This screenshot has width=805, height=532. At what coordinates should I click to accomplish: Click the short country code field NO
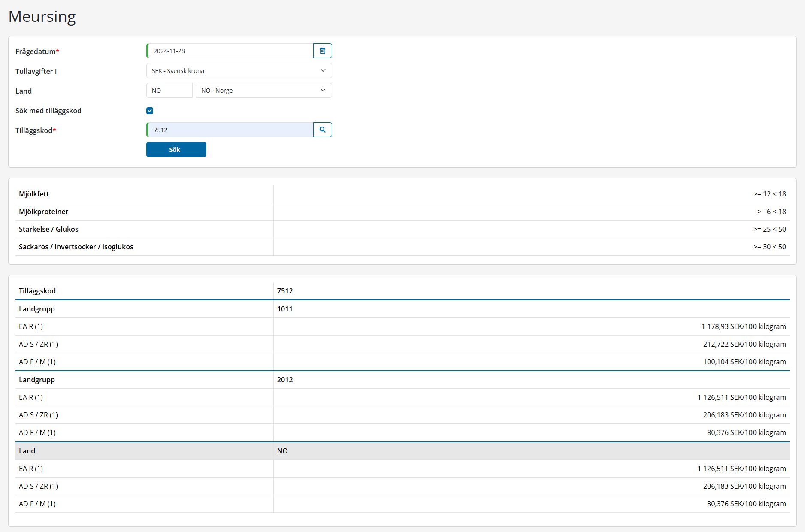coord(169,91)
